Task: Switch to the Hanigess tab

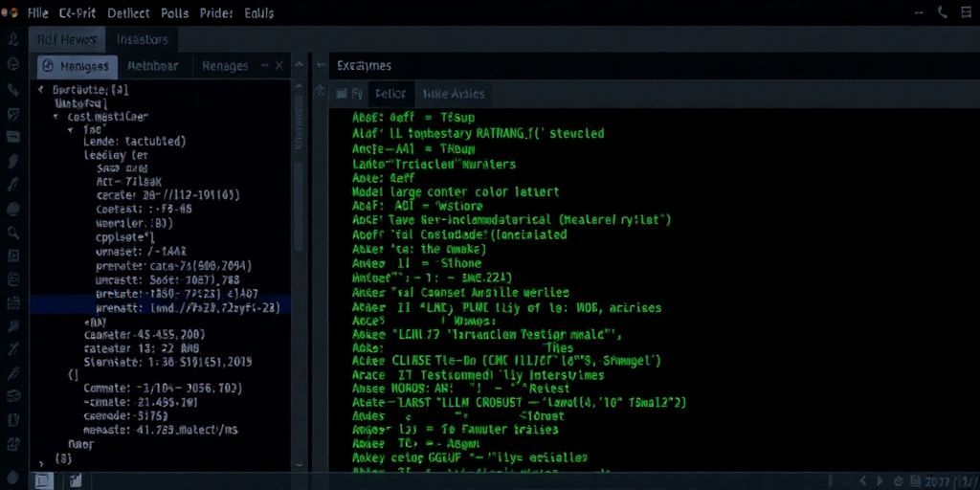Action: [78, 66]
